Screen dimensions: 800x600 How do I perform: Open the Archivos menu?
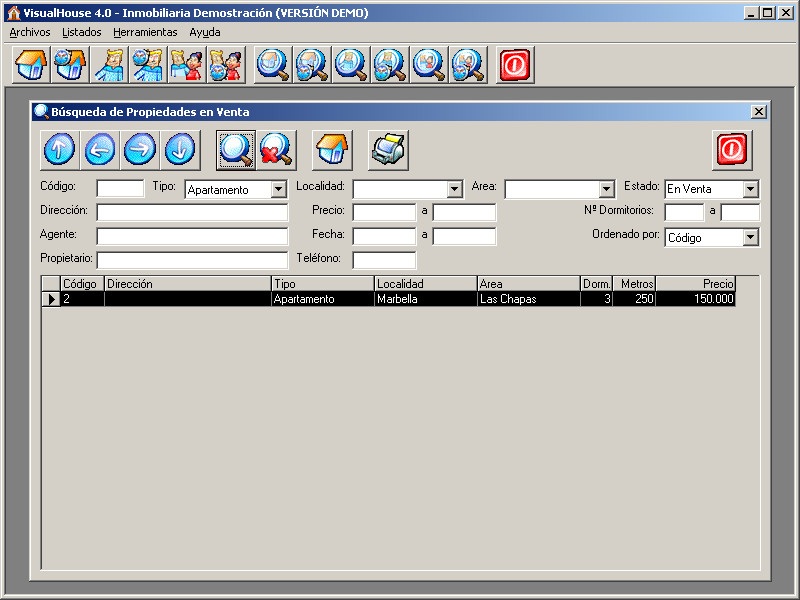[30, 32]
